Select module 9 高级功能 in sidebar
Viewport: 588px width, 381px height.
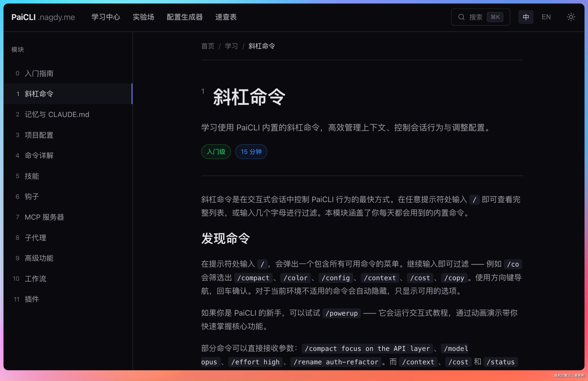click(x=68, y=258)
